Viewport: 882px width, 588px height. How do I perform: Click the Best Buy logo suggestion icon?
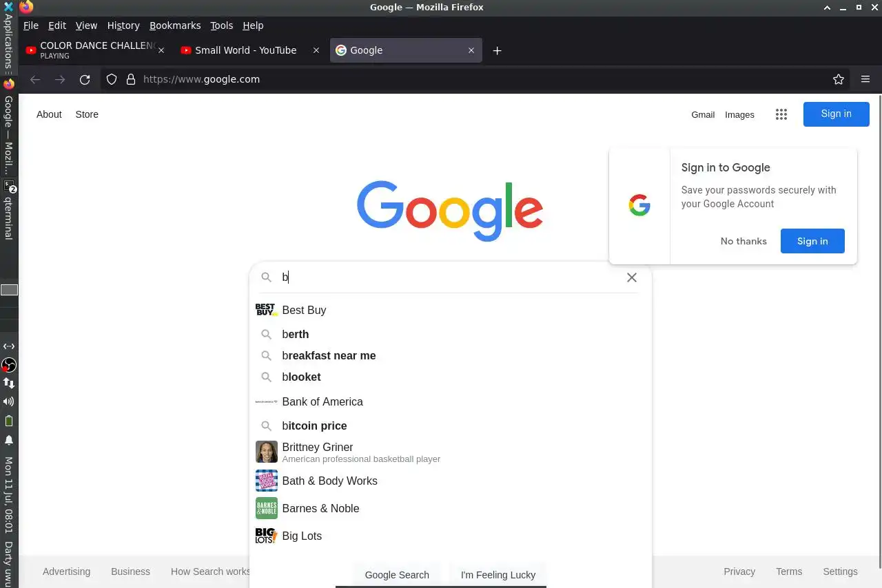[266, 310]
